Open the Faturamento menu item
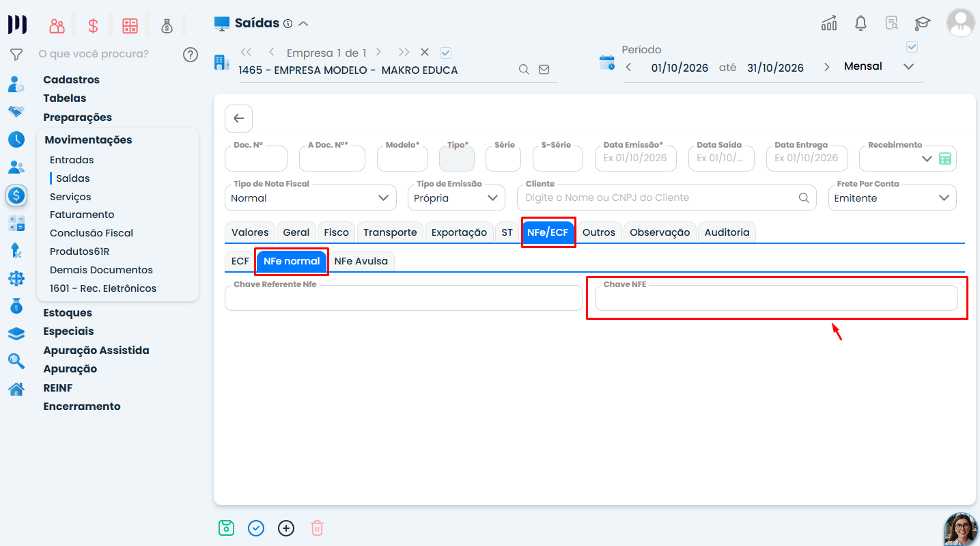The width and height of the screenshot is (980, 546). pos(82,215)
